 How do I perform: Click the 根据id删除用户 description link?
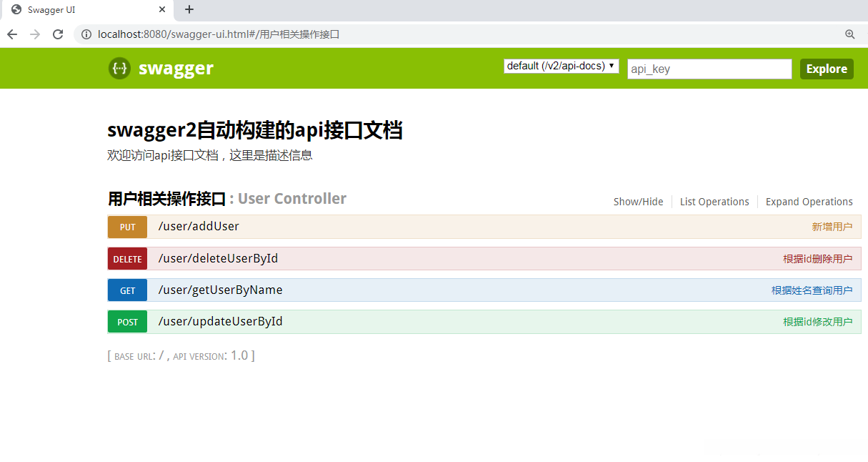[817, 259]
